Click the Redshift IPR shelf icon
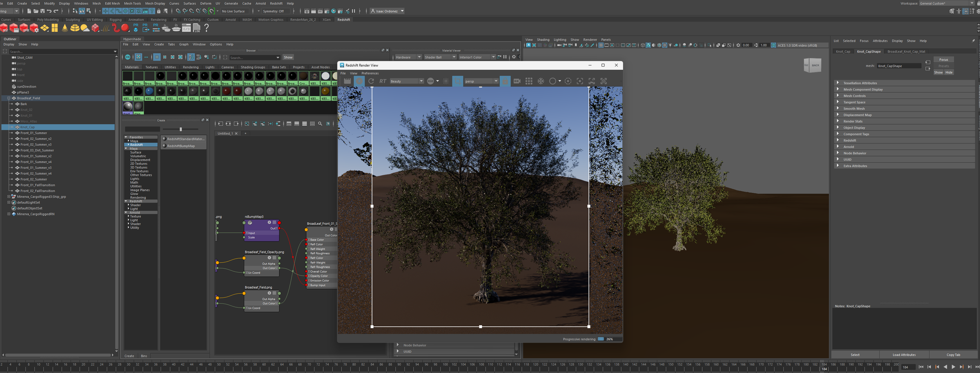This screenshot has height=373, width=980. (24, 28)
